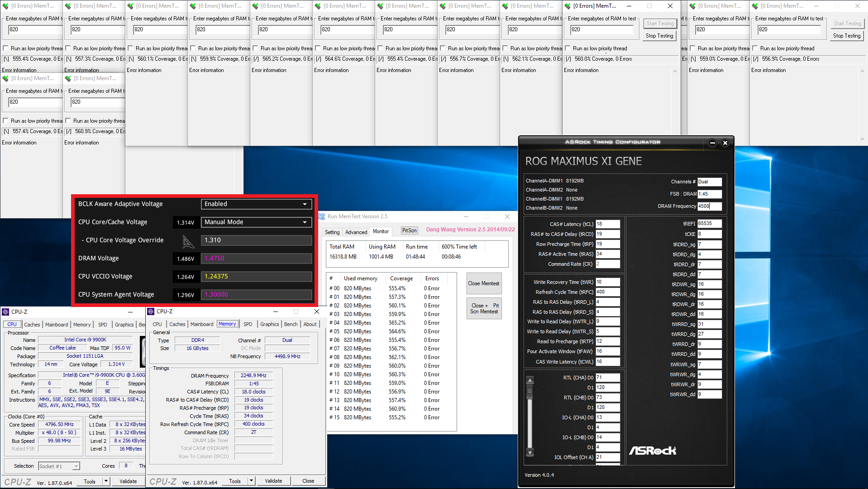Viewport: 868px width, 489px height.
Task: Click scroll-up arrow in 556.9% MemTest error box
Action: tap(862, 71)
